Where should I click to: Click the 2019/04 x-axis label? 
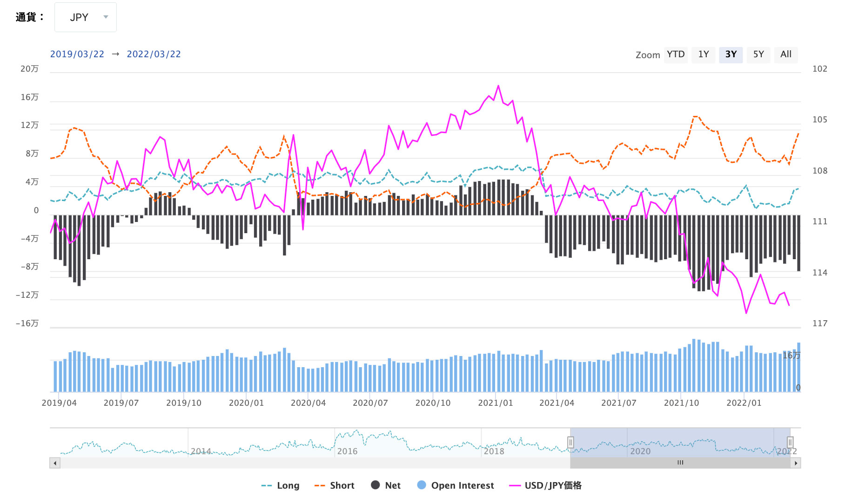59,403
